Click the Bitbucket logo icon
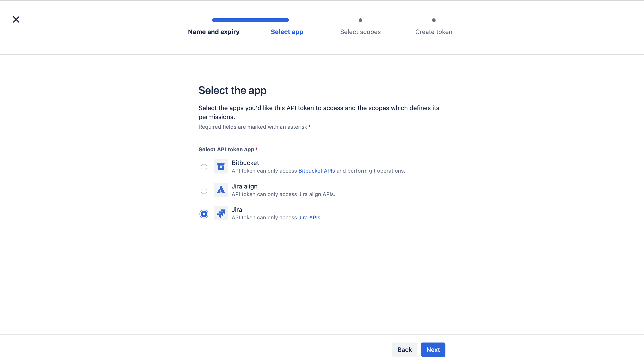 click(221, 167)
